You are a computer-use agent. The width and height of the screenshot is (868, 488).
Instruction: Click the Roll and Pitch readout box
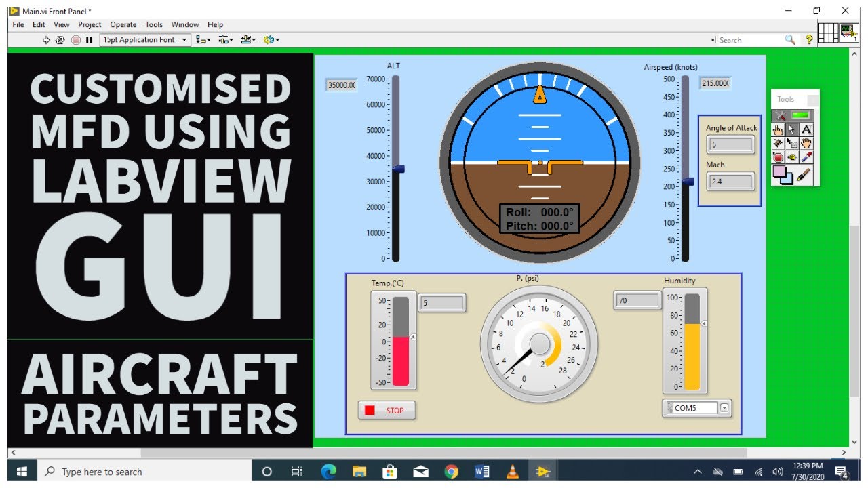540,219
